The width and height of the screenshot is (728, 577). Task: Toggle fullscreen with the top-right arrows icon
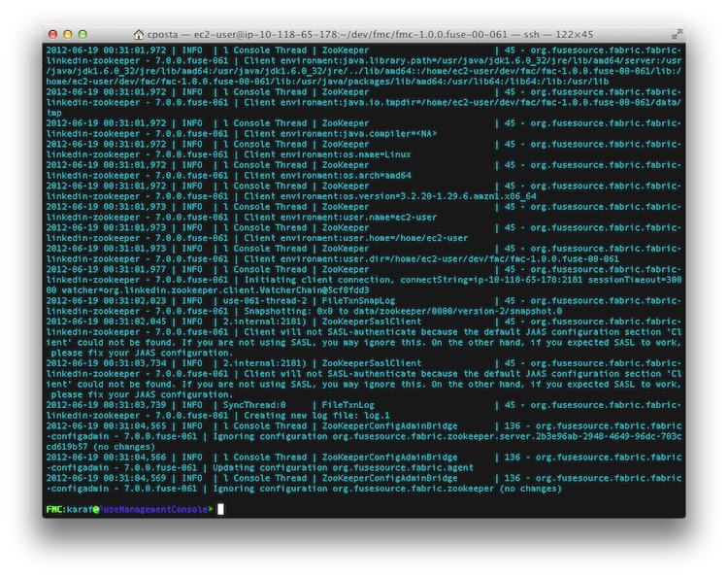(677, 34)
